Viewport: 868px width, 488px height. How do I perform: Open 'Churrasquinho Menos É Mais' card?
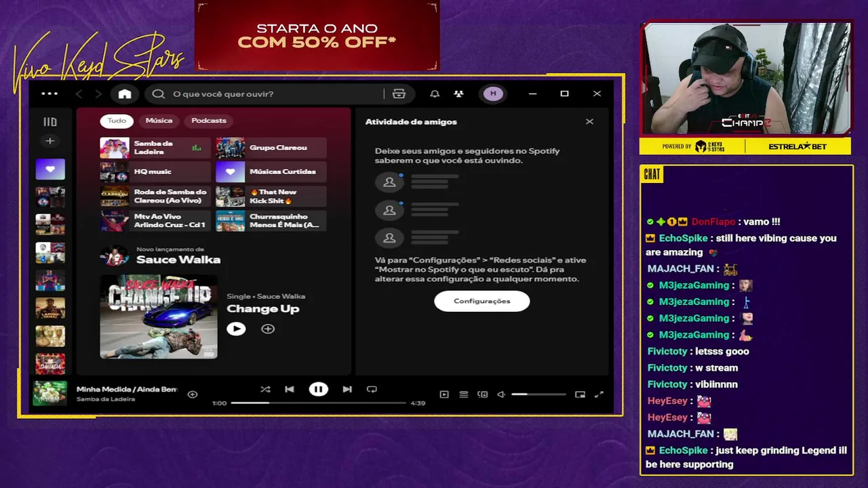click(271, 221)
